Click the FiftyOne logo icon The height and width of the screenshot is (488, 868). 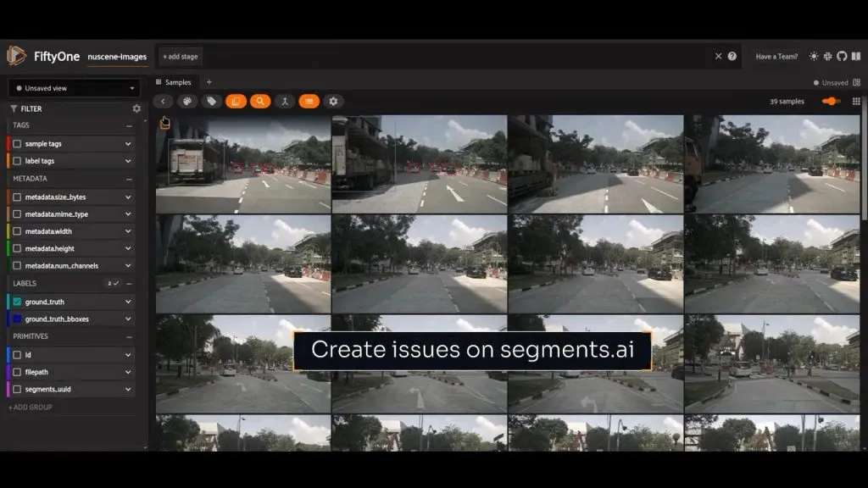16,56
